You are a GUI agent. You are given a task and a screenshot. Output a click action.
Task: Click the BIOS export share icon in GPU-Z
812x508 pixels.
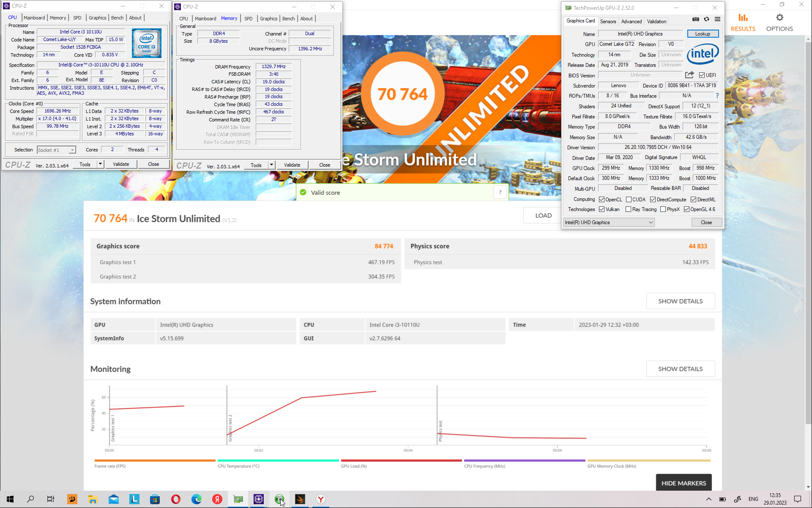[689, 75]
